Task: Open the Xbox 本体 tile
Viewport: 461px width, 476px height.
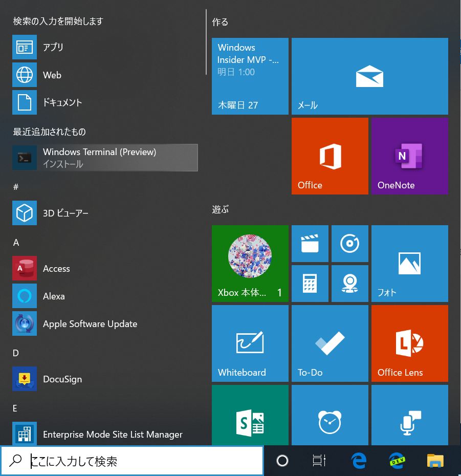Action: coord(250,264)
